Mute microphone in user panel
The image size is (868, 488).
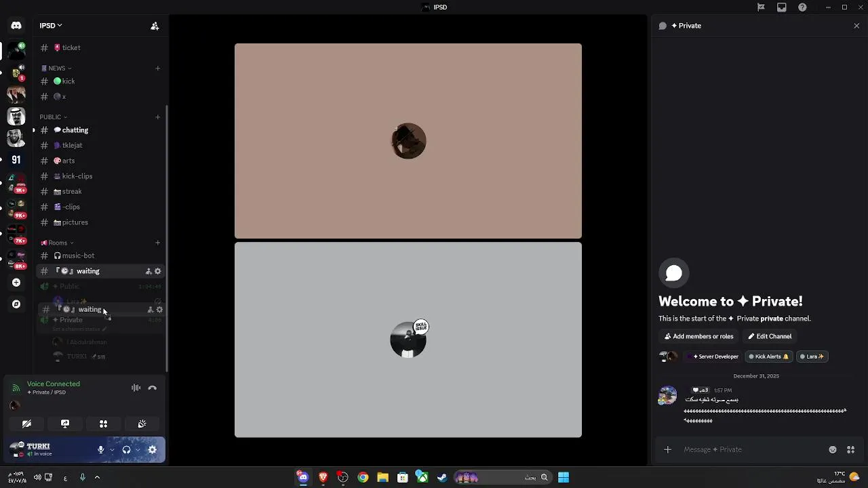[x=100, y=449]
